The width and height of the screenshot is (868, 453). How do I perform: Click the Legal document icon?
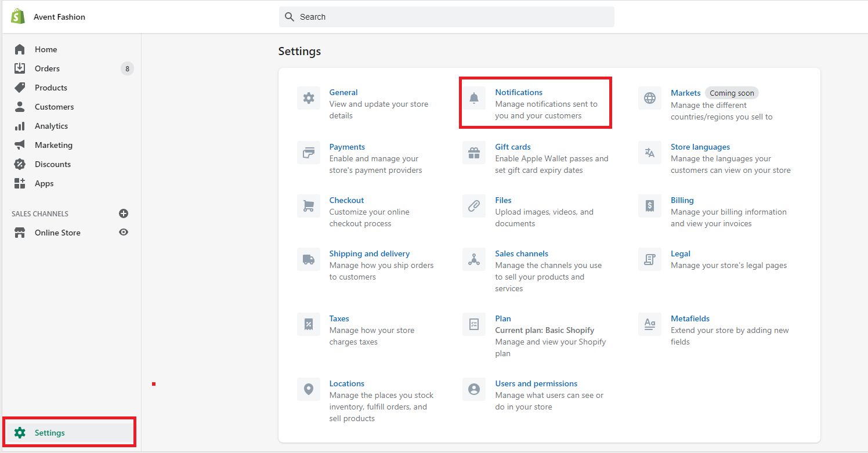click(x=650, y=259)
